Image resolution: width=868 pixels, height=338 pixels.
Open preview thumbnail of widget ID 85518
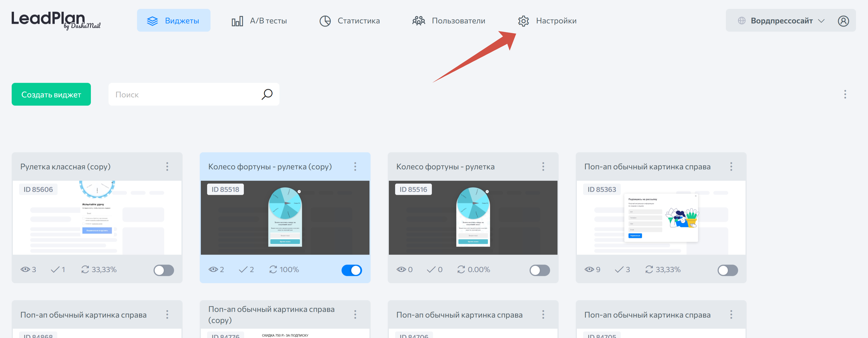285,218
